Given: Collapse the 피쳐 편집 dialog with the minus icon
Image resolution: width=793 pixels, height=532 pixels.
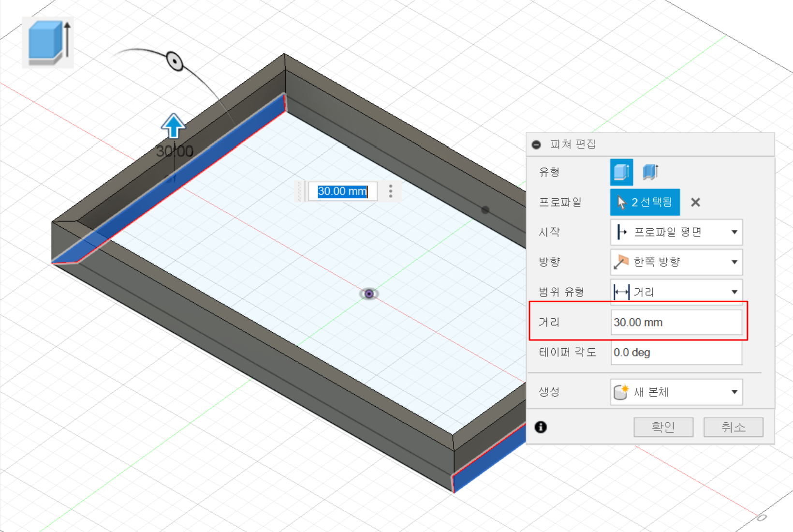Looking at the screenshot, I should [x=536, y=145].
